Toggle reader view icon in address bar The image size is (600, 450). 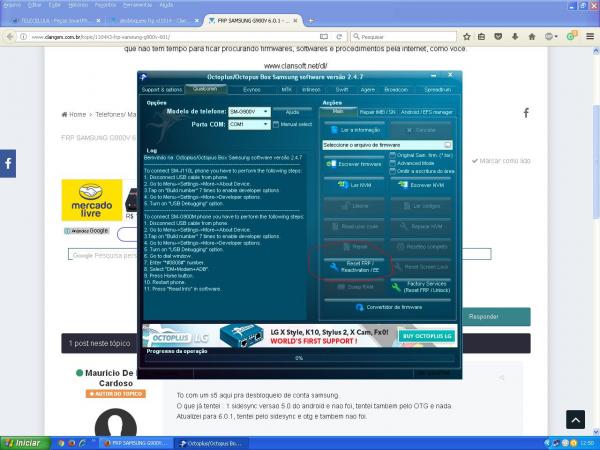tap(324, 37)
